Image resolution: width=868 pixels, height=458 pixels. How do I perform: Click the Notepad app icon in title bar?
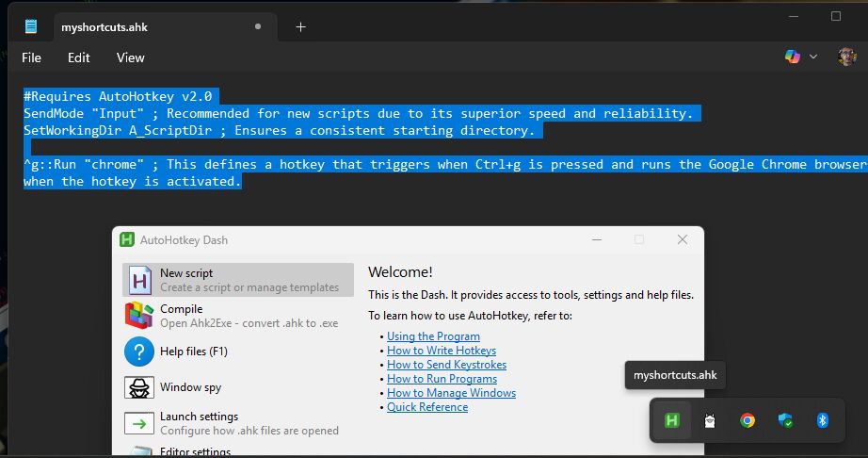click(x=31, y=26)
